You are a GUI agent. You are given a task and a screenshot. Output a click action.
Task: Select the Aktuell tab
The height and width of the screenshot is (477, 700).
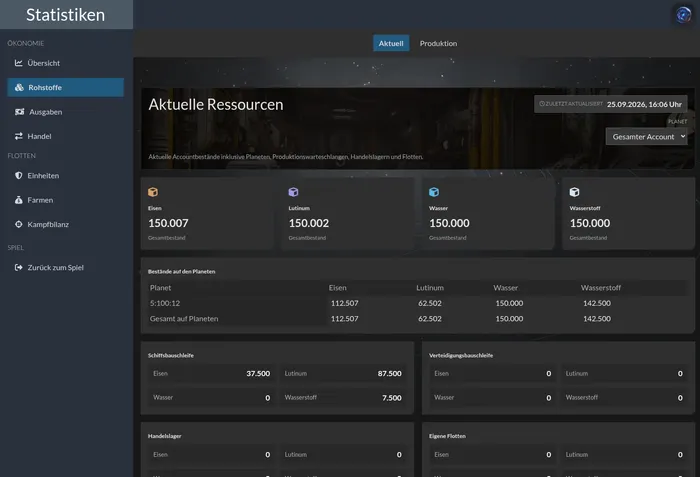pos(391,43)
